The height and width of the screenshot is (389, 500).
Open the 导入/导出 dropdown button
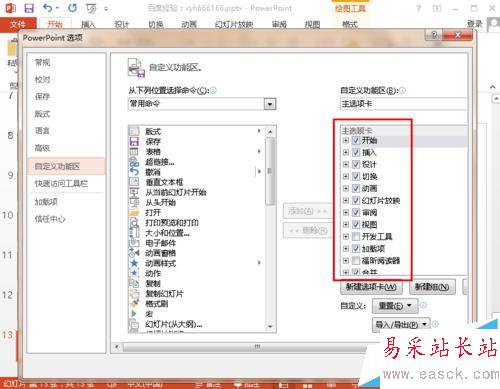tap(401, 324)
